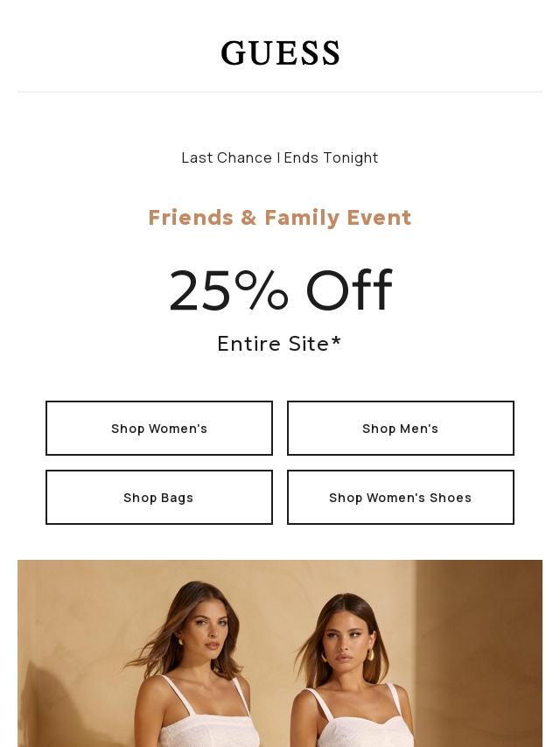
Task: Select the Shop Bags button
Action: point(159,497)
